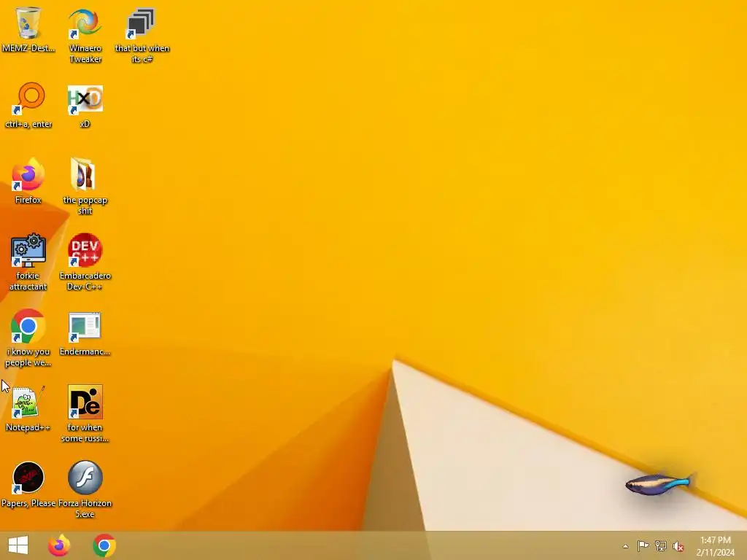Viewport: 747px width, 560px height.
Task: Open Action Center flag icon
Action: pyautogui.click(x=643, y=545)
